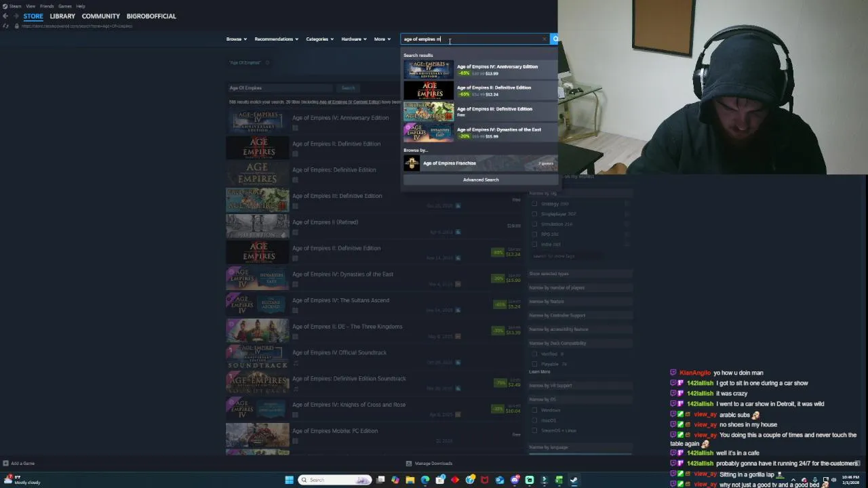The width and height of the screenshot is (868, 488).
Task: Open the View menu
Action: 31,6
